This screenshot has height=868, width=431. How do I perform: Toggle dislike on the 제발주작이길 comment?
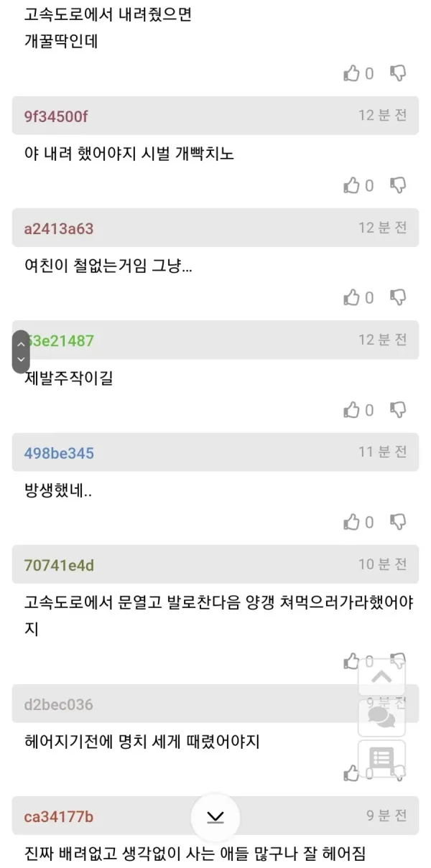397,410
